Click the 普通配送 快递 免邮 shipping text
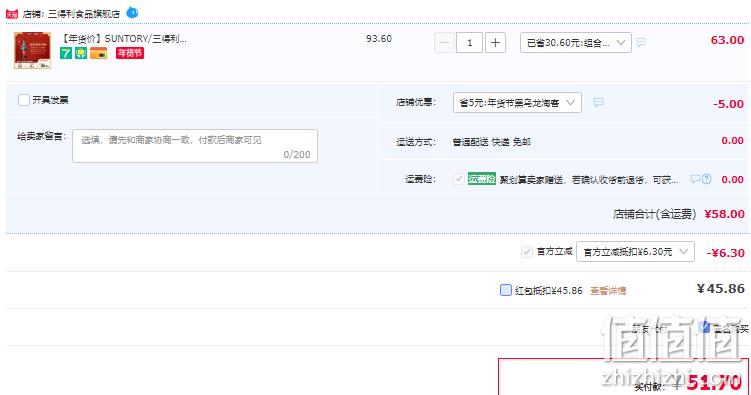 point(491,142)
